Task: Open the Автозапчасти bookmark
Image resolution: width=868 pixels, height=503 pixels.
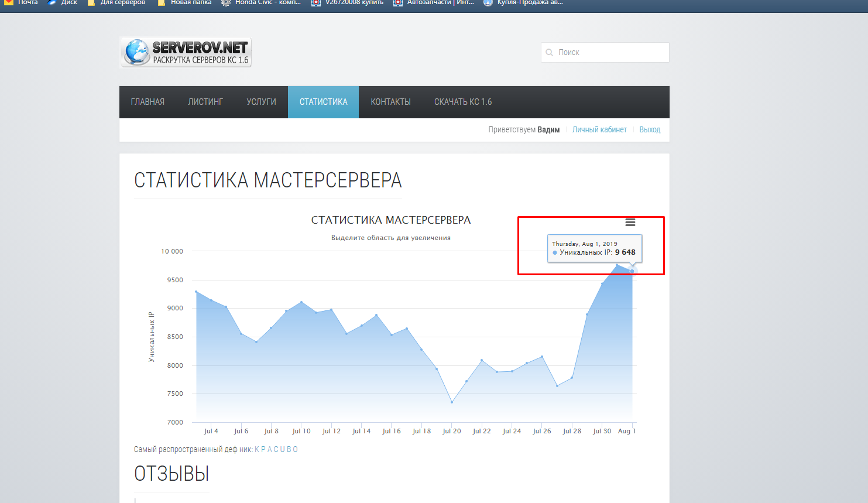Action: coord(434,2)
